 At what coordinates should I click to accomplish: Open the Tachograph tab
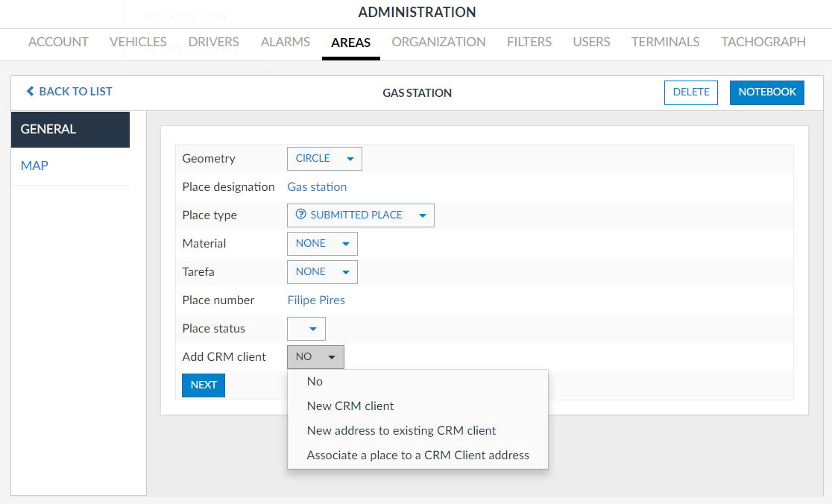coord(763,42)
